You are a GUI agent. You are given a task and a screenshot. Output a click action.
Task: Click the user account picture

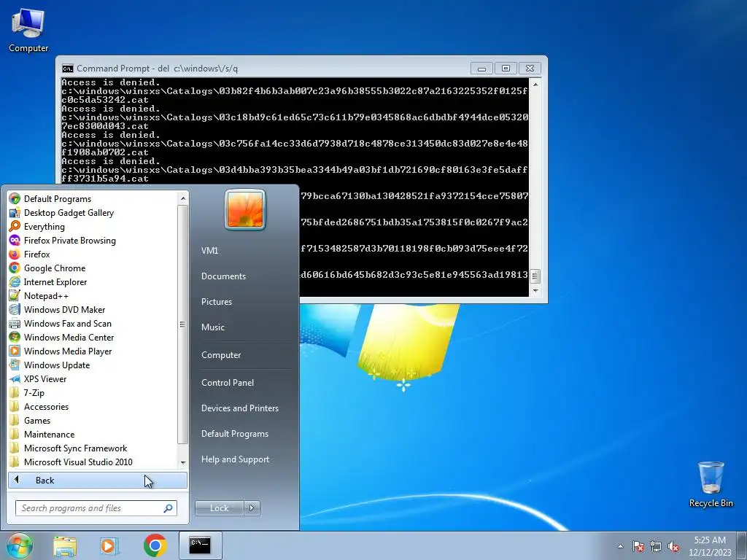245,209
